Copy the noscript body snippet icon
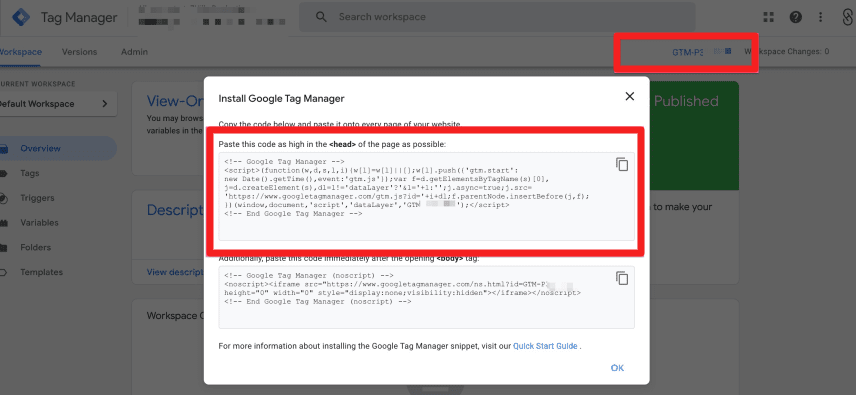This screenshot has width=856, height=395. [x=622, y=278]
